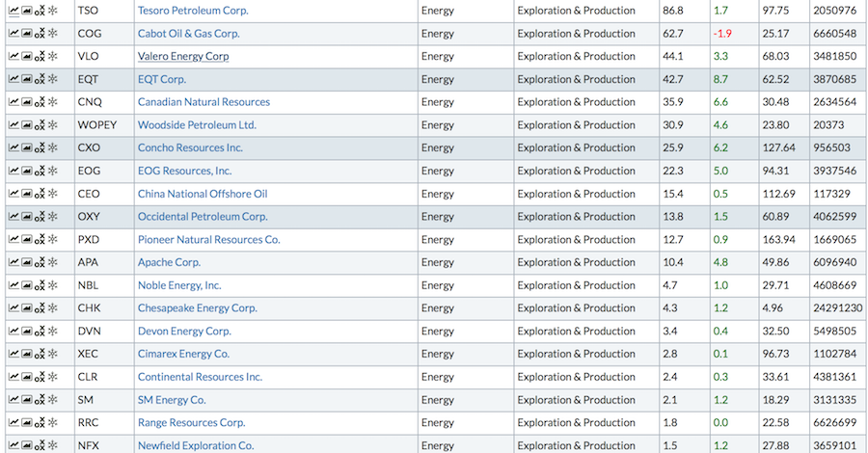This screenshot has width=868, height=453.
Task: Open the point & figure icon for COG
Action: 40,33
